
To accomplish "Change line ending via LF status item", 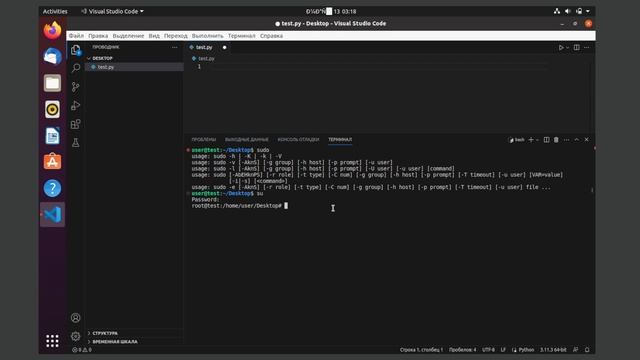I will [x=503, y=350].
